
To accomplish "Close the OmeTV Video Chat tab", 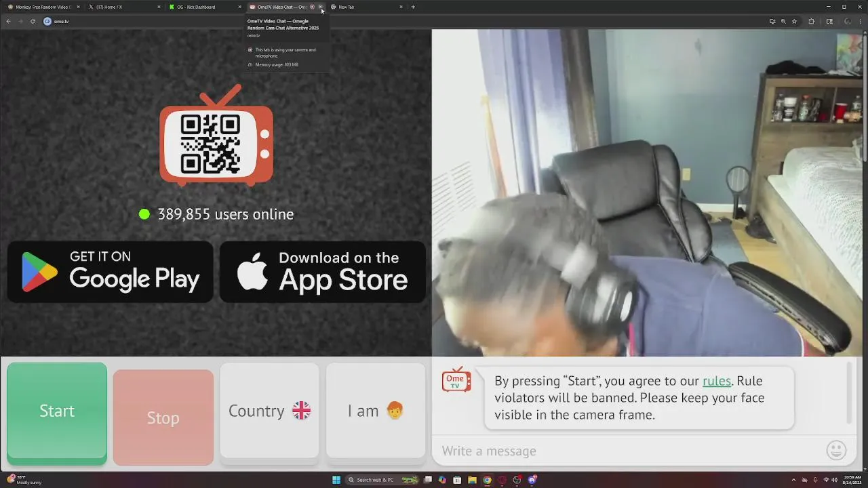I will coord(320,7).
